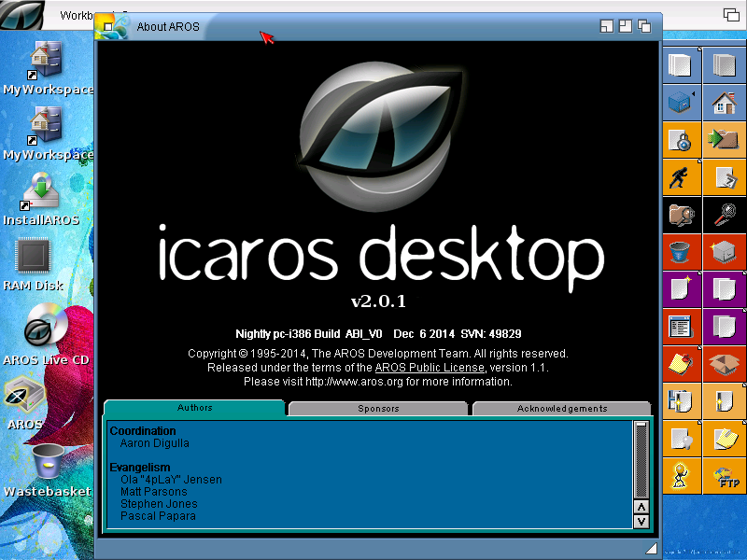This screenshot has width=747, height=560.
Task: Click the blue trash bucket dock icon
Action: tap(682, 251)
